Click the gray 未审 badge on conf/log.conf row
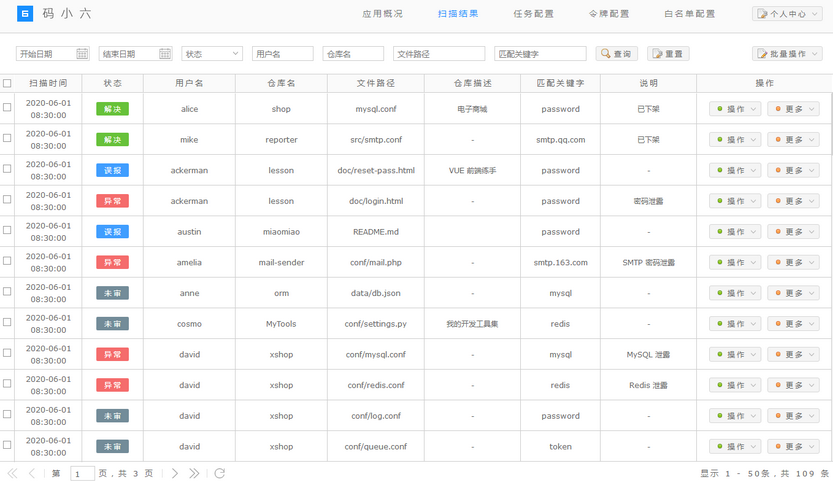This screenshot has height=481, width=833. tap(113, 416)
